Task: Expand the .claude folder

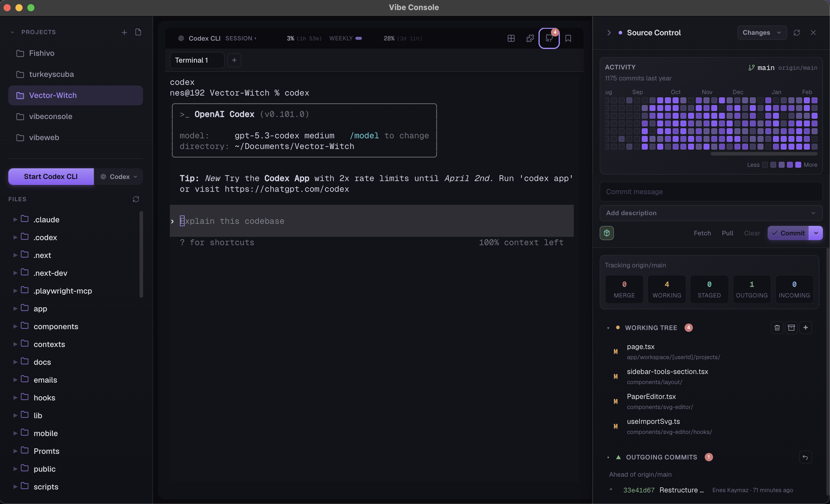Action: click(x=15, y=220)
